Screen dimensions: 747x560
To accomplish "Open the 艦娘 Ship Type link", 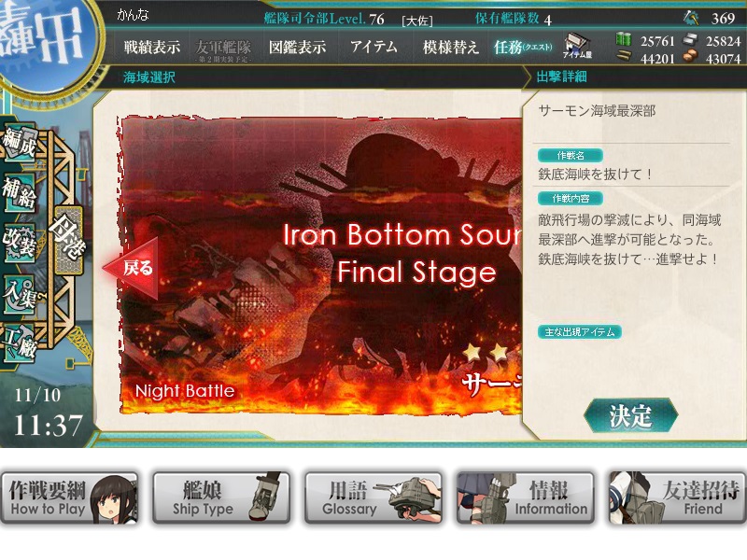I will coord(221,498).
